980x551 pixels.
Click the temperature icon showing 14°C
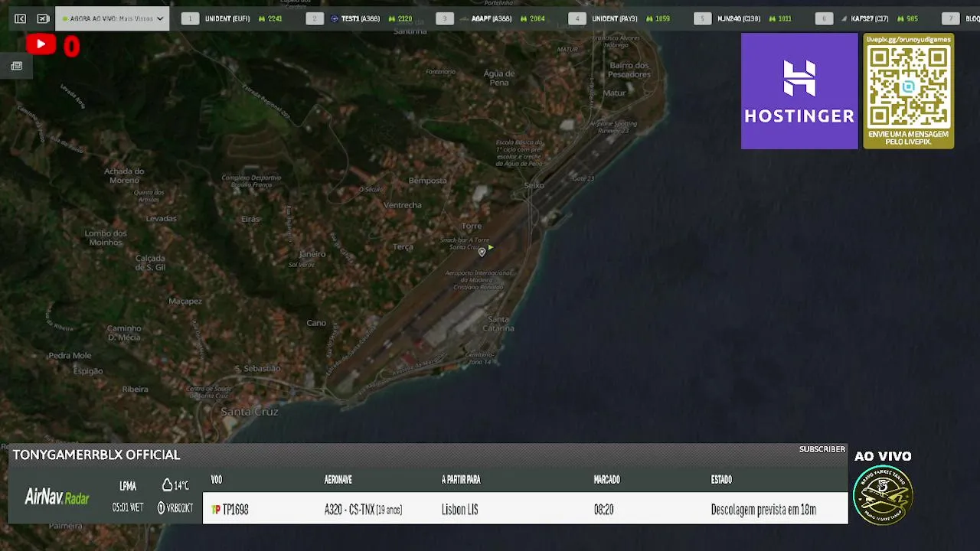tap(167, 485)
